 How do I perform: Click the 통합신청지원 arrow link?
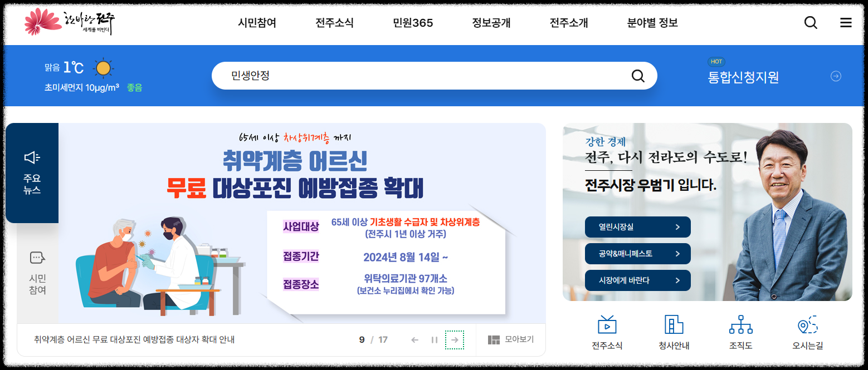[x=835, y=76]
